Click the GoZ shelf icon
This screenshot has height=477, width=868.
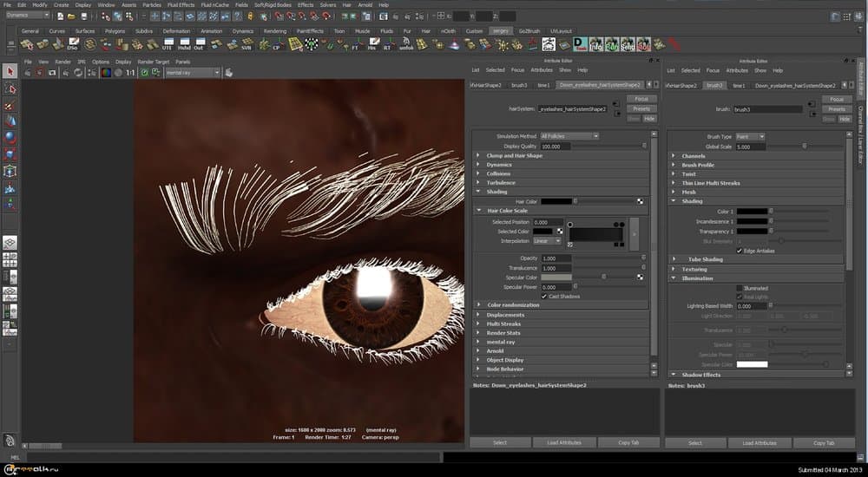click(549, 43)
